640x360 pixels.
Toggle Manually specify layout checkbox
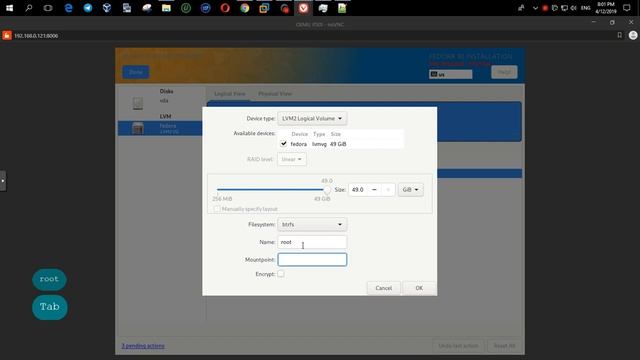pos(217,209)
